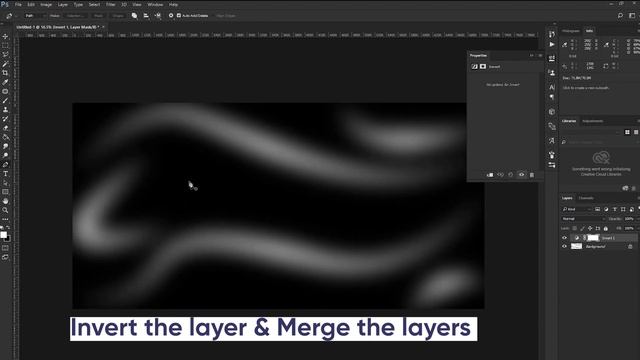
Task: Click reset adjustment icon in Properties
Action: click(511, 175)
